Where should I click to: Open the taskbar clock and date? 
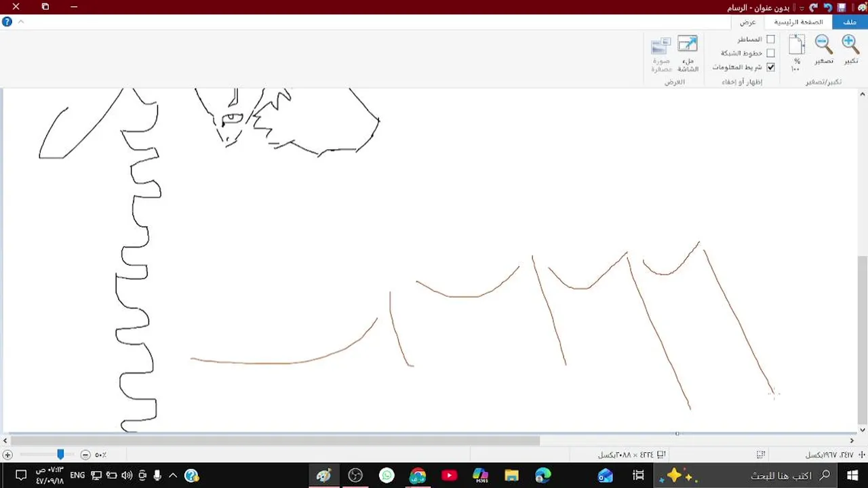point(50,475)
